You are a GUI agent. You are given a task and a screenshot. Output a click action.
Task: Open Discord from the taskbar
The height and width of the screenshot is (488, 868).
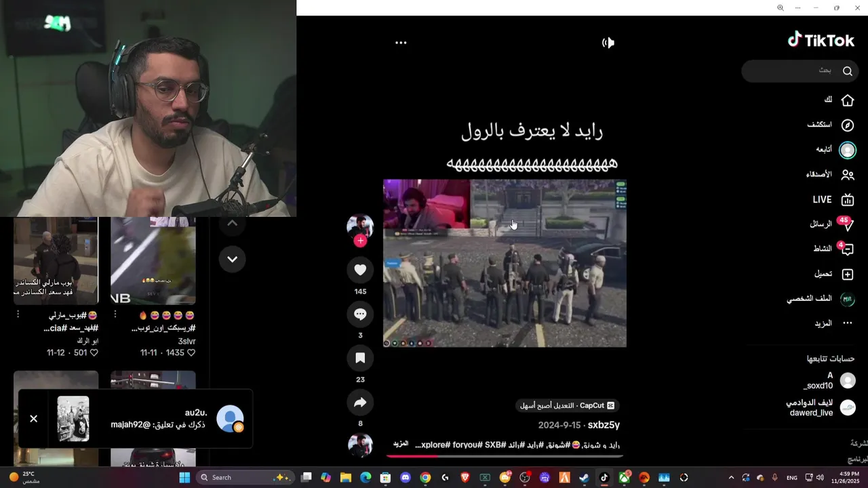tap(406, 477)
